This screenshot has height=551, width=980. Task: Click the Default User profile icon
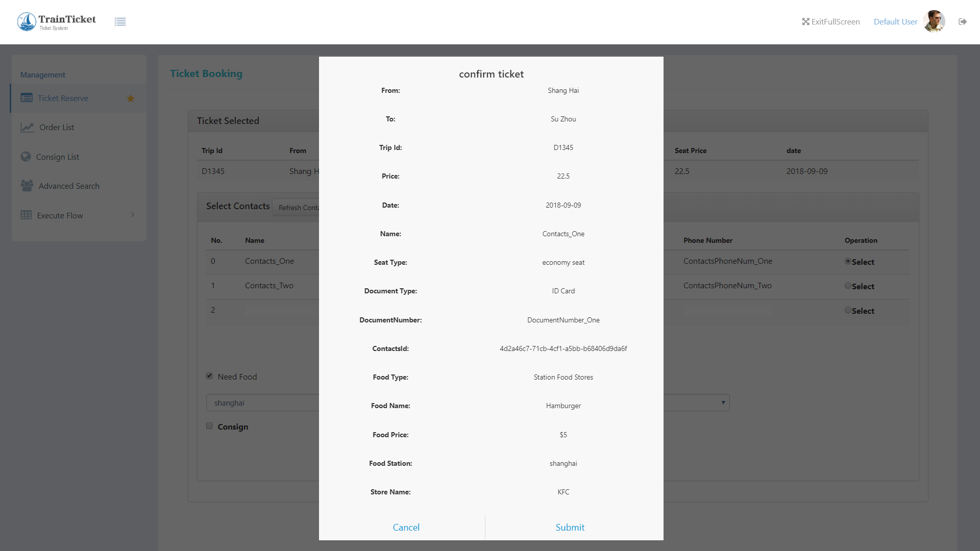tap(935, 21)
